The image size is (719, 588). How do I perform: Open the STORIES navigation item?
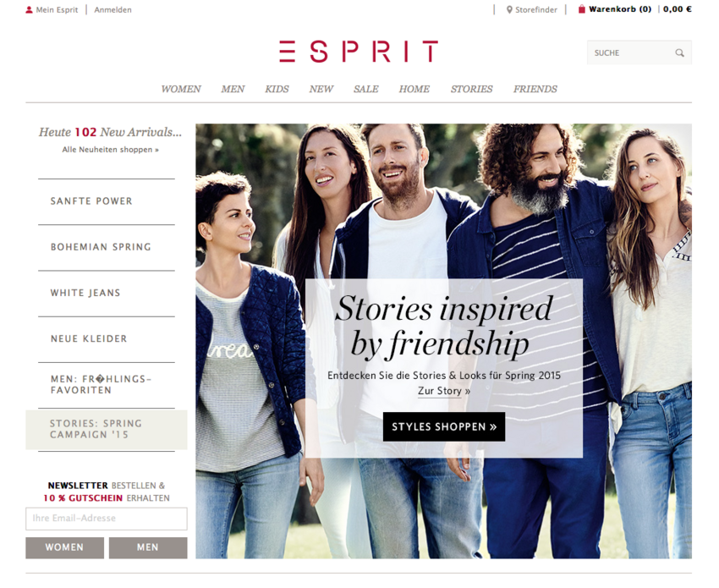coord(471,89)
